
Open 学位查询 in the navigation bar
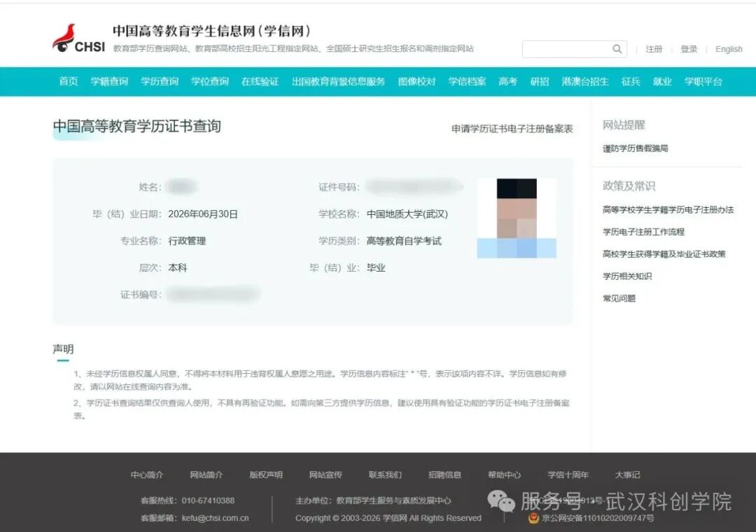click(210, 81)
